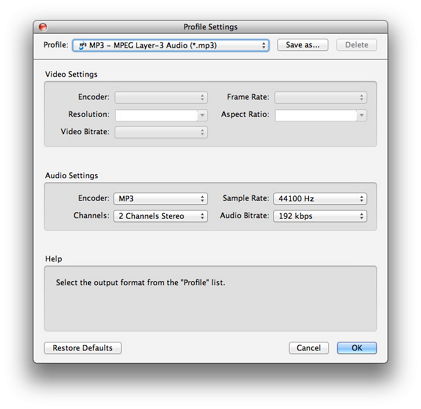Open the Video Bitrate dropdown
This screenshot has width=421, height=409.
(x=161, y=132)
